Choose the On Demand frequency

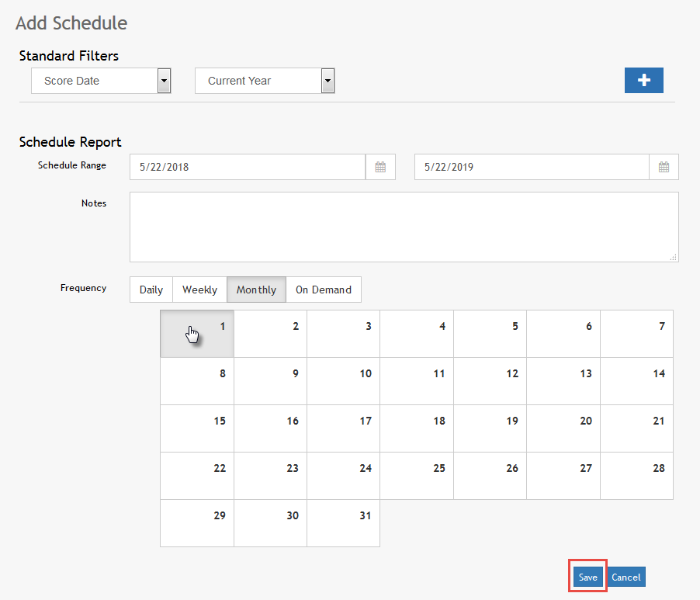click(323, 290)
